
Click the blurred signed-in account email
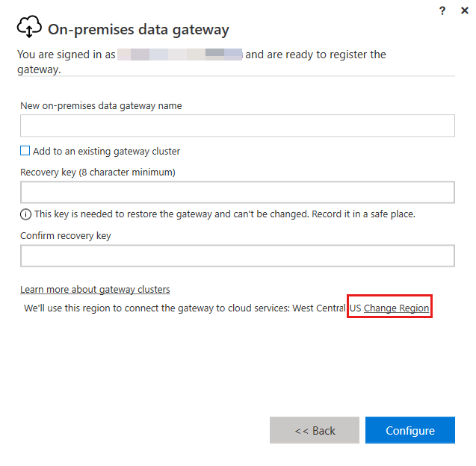(x=180, y=55)
